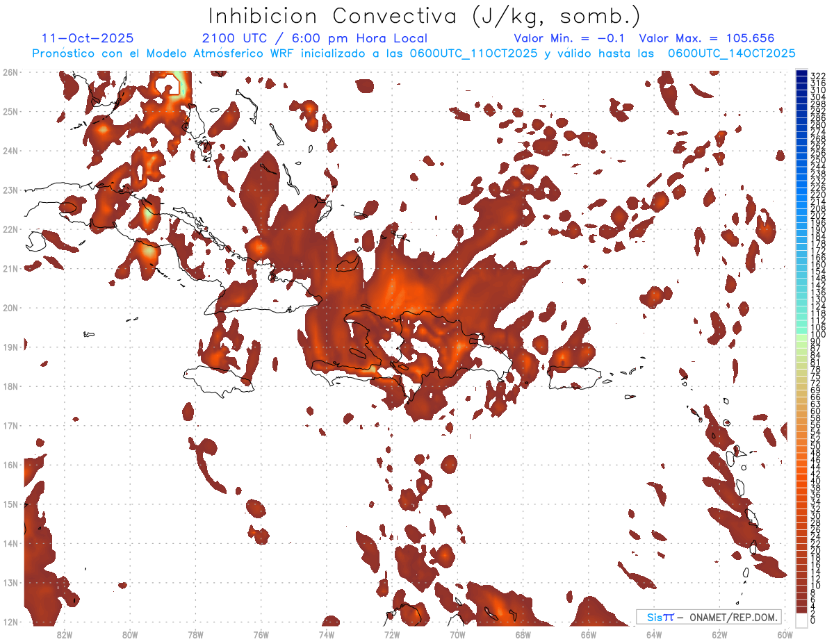Click the 12N latitude axis label
The width and height of the screenshot is (834, 644).
tap(10, 622)
